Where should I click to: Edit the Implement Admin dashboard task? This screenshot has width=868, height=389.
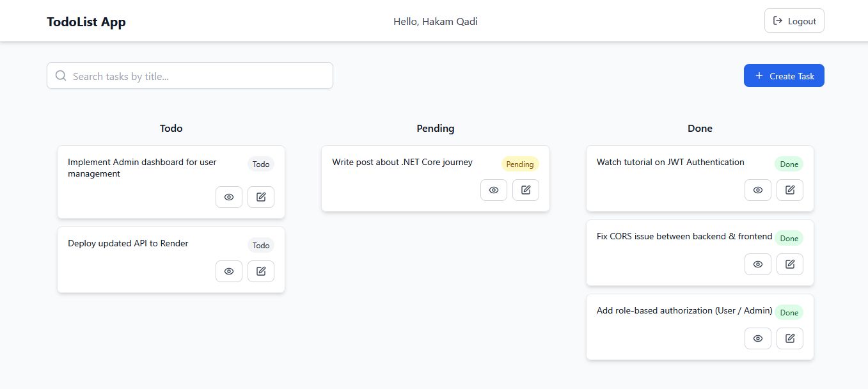point(261,197)
